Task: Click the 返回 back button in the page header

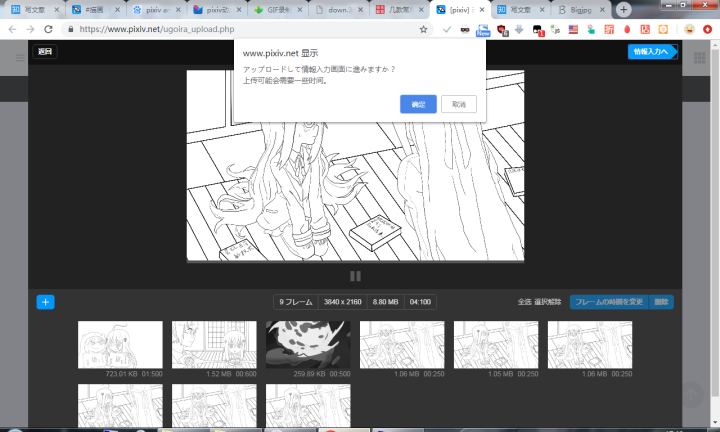Action: click(45, 51)
